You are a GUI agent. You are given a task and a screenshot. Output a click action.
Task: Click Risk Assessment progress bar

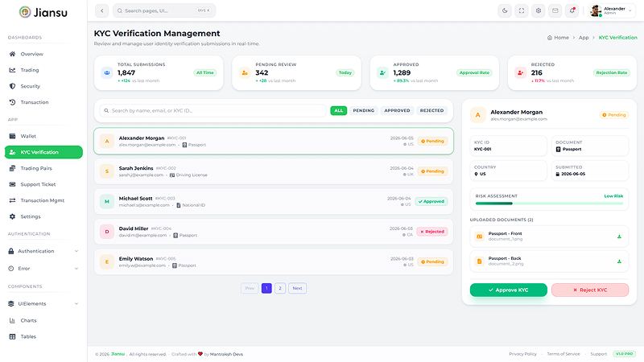pos(549,204)
